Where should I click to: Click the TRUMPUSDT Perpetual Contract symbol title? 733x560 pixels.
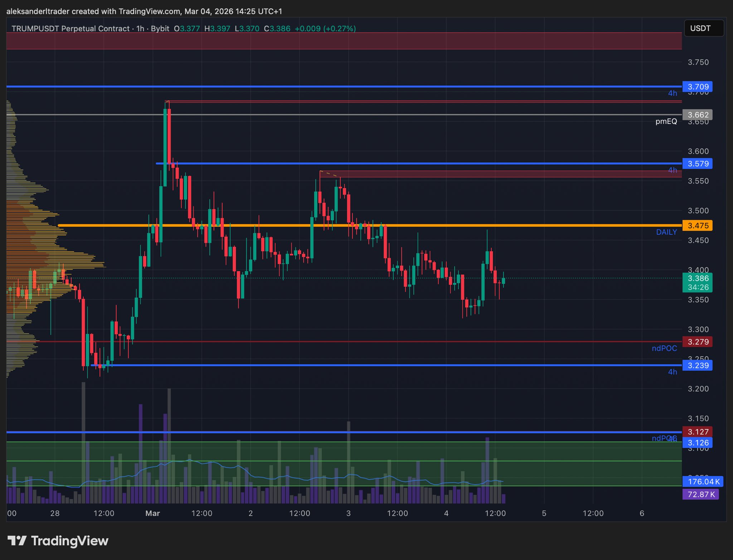pos(70,29)
